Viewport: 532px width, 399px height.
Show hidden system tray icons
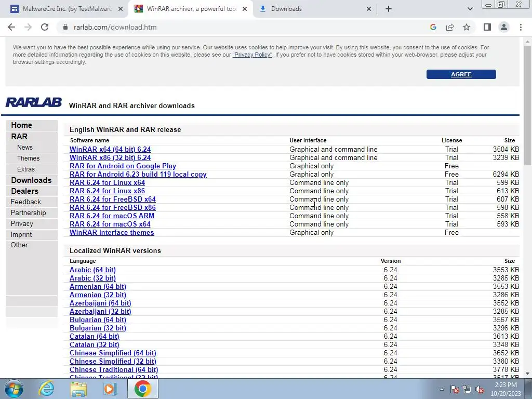pos(442,389)
